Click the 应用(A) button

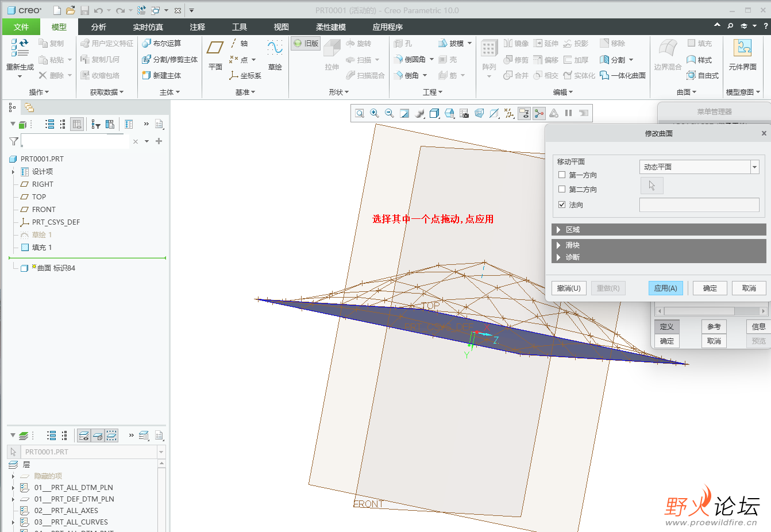[665, 288]
